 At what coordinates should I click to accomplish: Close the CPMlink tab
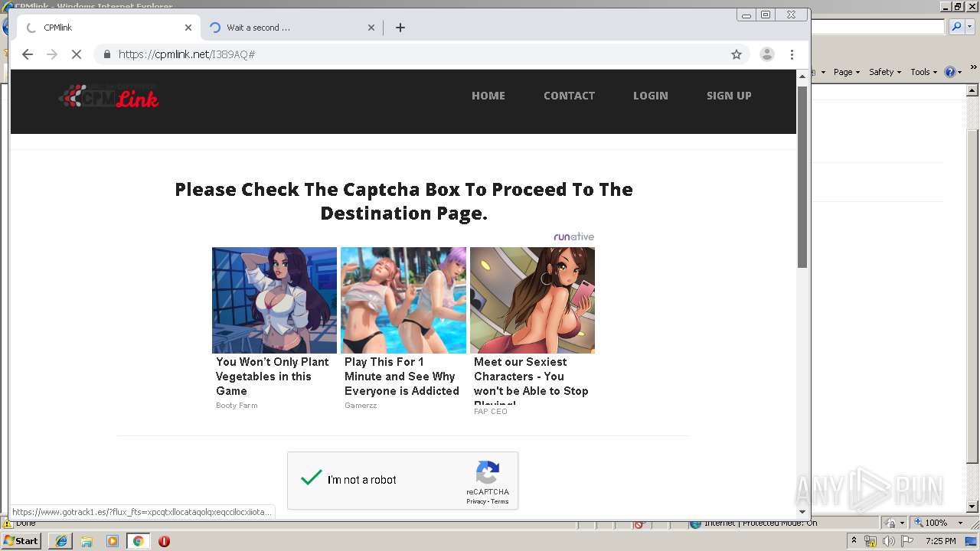pos(188,28)
